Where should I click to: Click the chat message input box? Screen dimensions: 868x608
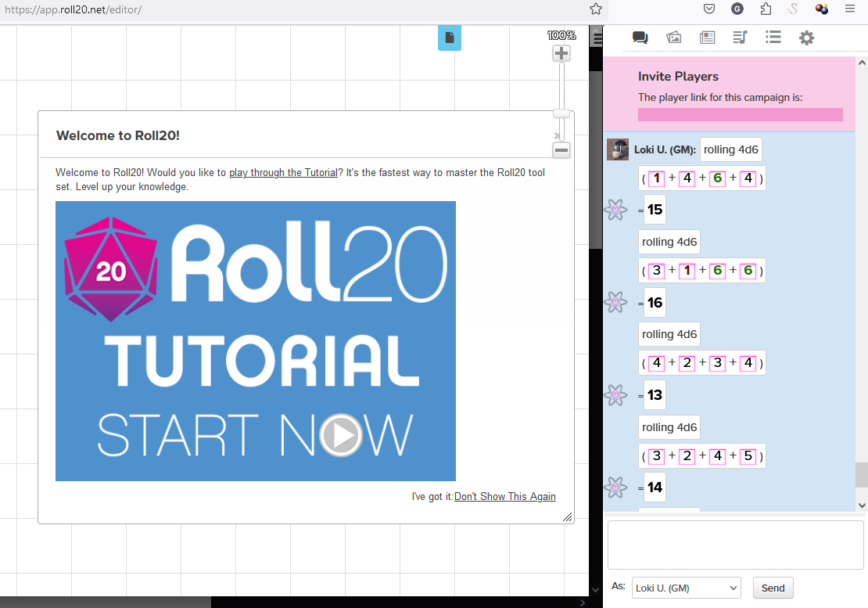(x=735, y=545)
